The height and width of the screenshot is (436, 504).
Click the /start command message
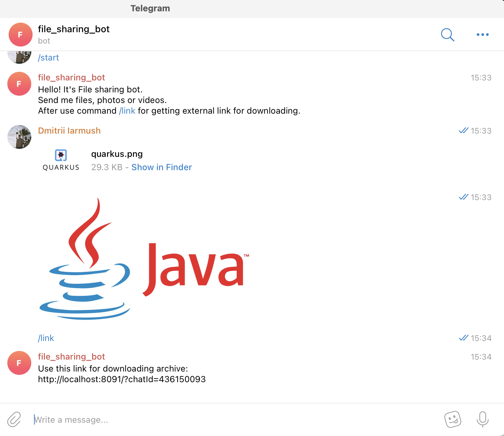[x=49, y=57]
